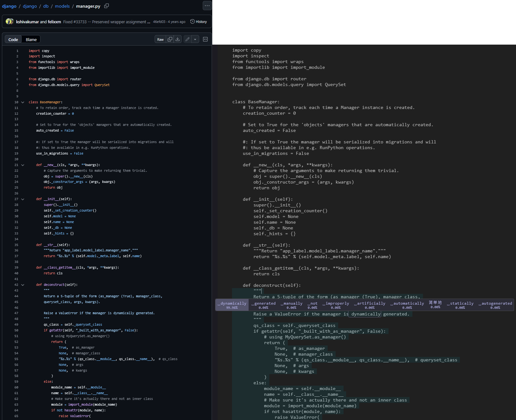Download the raw file

(x=178, y=39)
